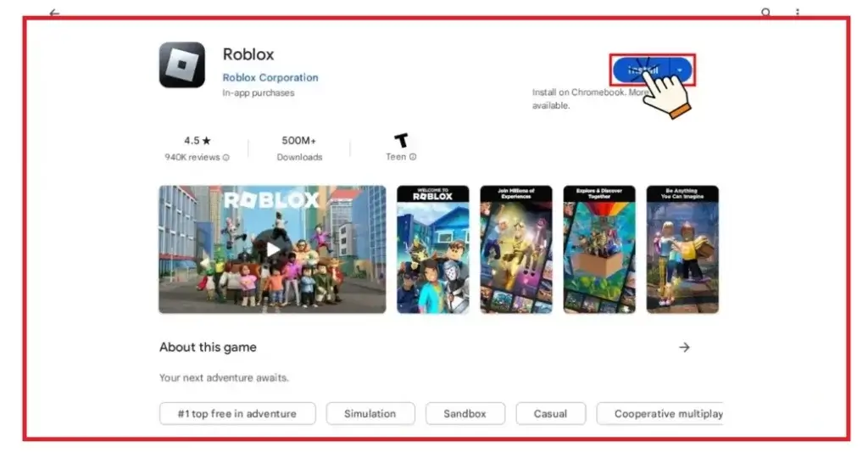The height and width of the screenshot is (453, 868).
Task: Play the Roblox trailer video
Action: point(272,249)
